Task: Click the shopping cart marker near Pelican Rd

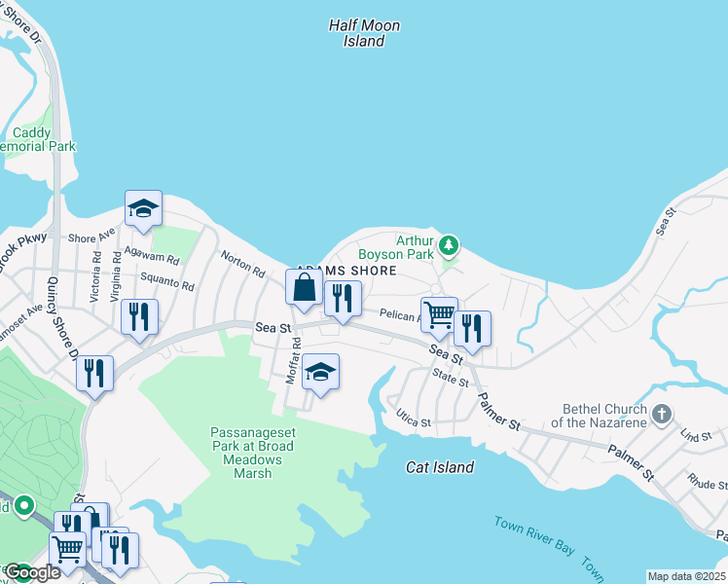Action: pyautogui.click(x=439, y=316)
